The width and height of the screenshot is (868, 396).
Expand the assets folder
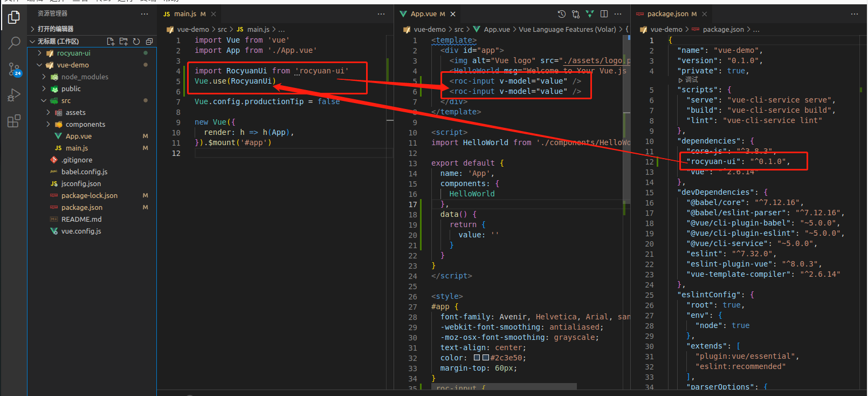tap(92, 113)
